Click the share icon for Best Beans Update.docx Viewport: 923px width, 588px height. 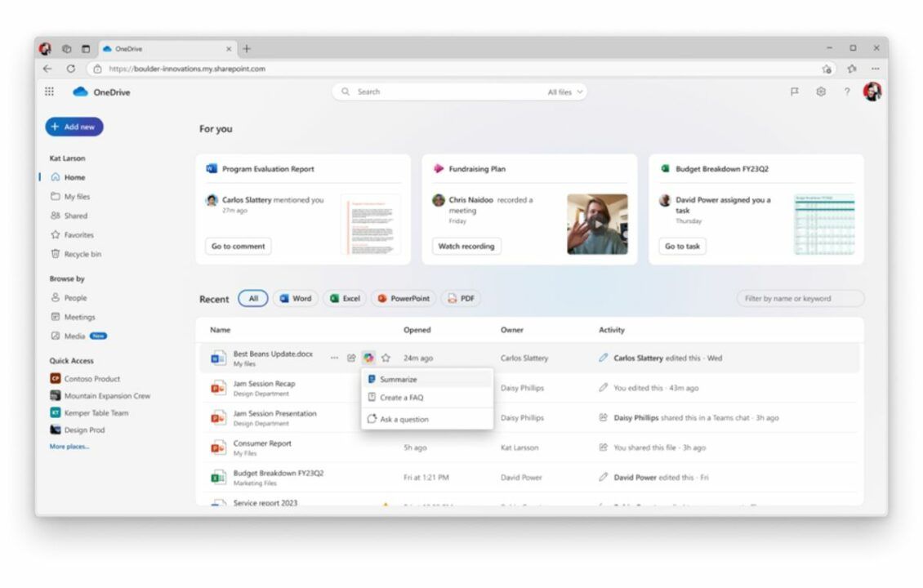point(351,358)
